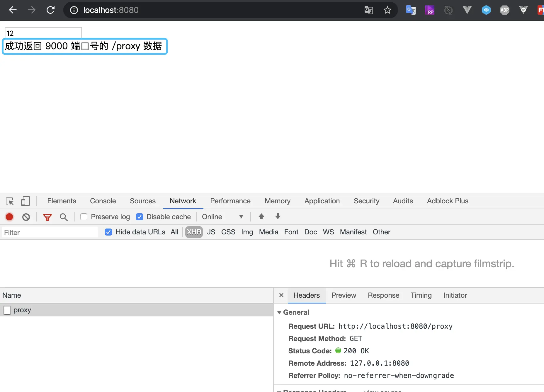Open the Google Translate extension icon
Viewport: 544px width, 392px height.
click(x=411, y=10)
